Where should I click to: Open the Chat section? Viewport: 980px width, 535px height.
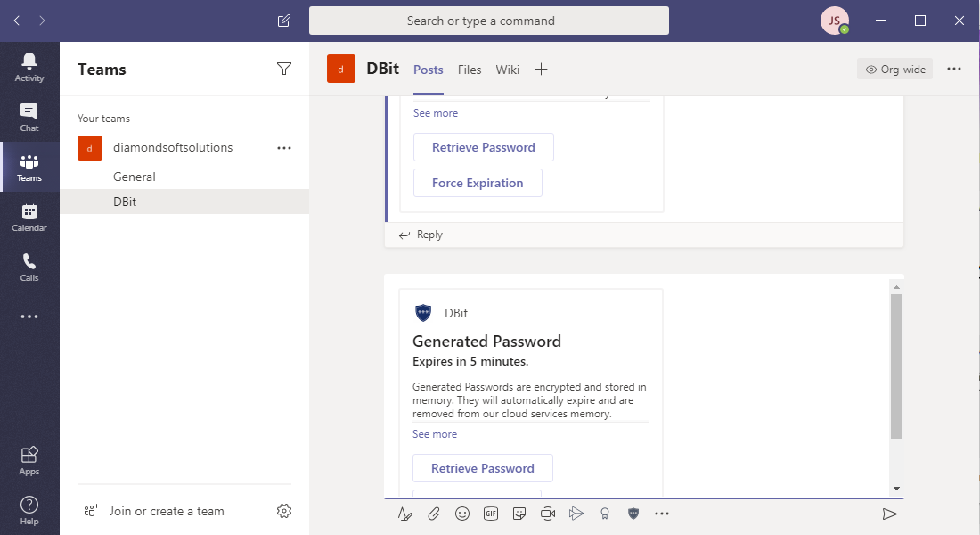point(29,117)
